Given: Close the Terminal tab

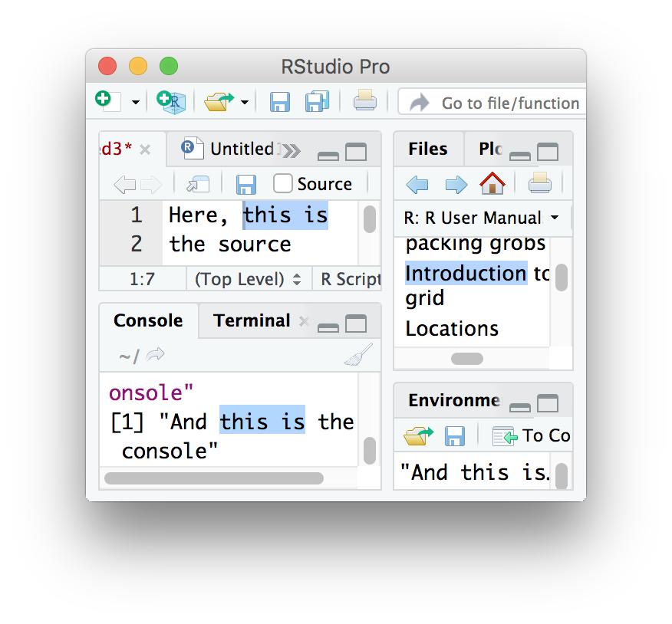Looking at the screenshot, I should (x=304, y=321).
